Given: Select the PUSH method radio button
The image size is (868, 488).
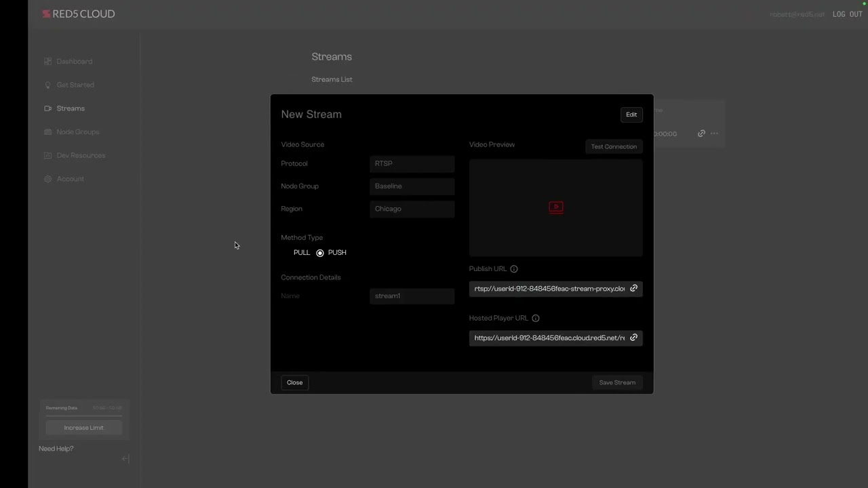Looking at the screenshot, I should [x=320, y=253].
